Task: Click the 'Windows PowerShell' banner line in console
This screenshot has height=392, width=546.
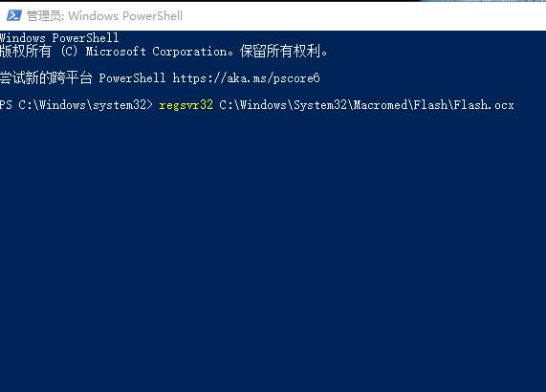Action: point(59,37)
